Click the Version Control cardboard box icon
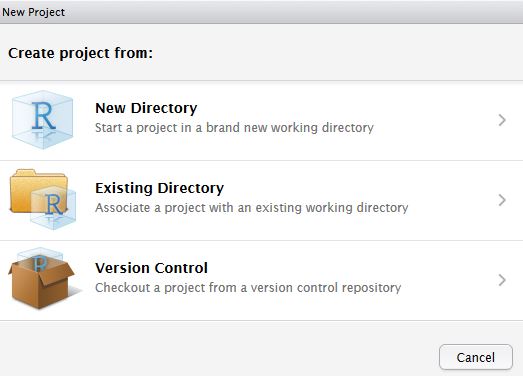This screenshot has height=376, width=523. click(41, 278)
